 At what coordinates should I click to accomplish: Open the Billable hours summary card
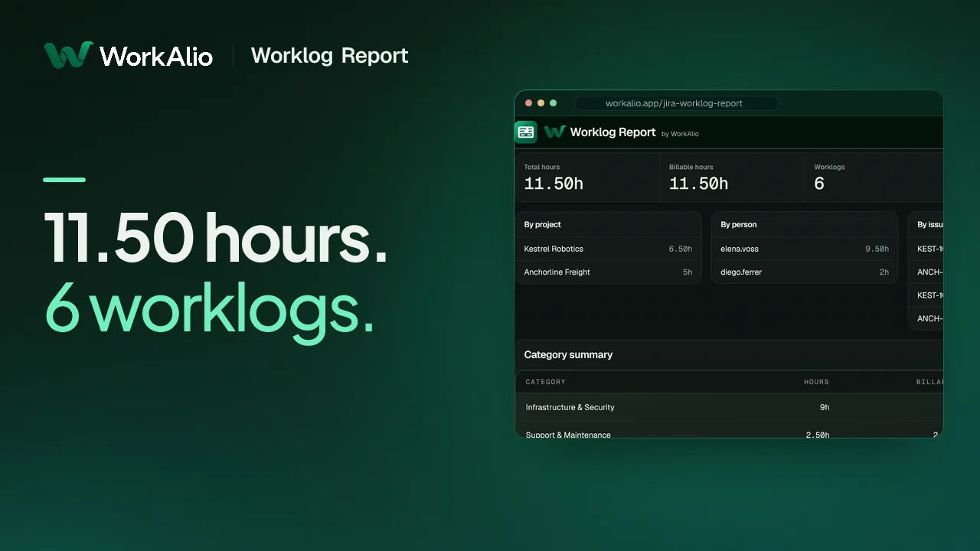click(732, 178)
